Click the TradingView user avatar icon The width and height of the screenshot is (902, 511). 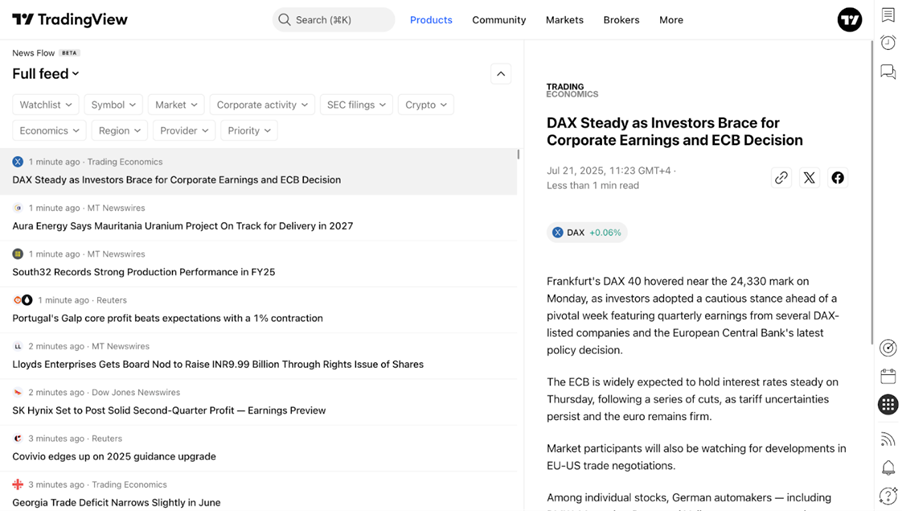[850, 20]
